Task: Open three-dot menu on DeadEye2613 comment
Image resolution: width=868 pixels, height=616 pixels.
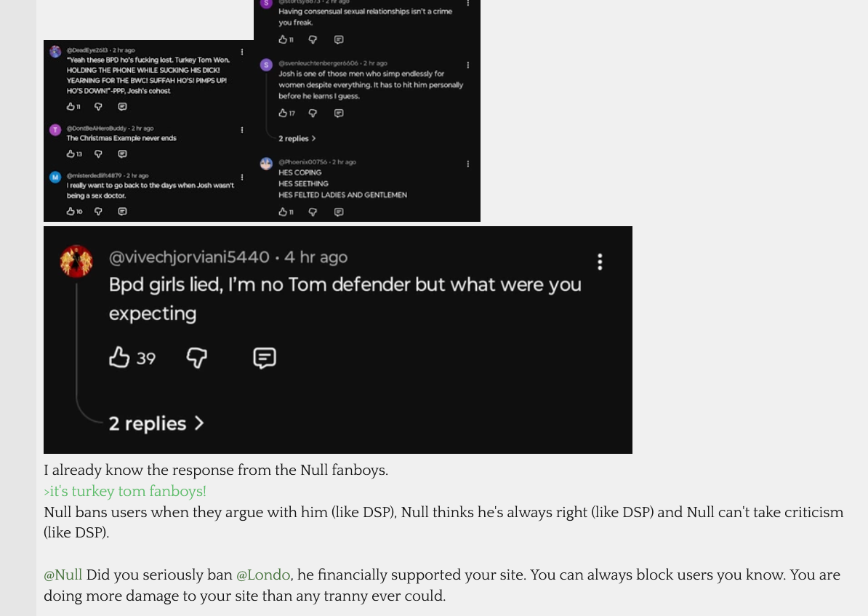Action: 242,52
